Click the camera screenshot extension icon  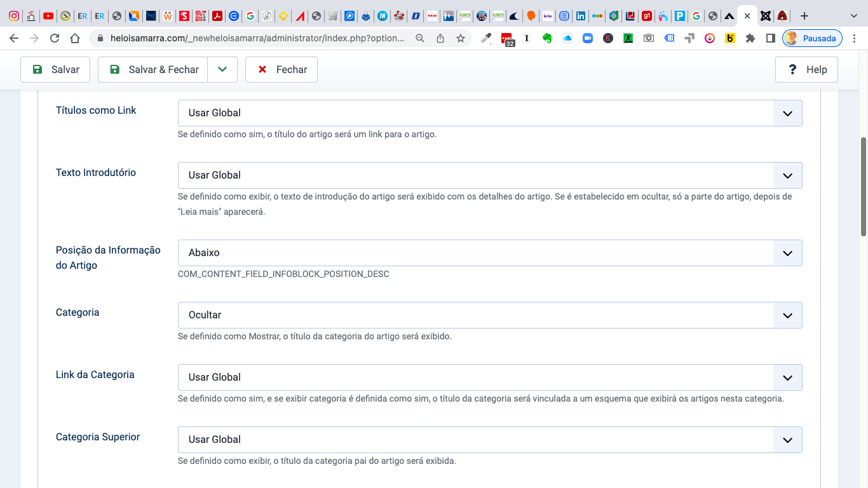648,38
